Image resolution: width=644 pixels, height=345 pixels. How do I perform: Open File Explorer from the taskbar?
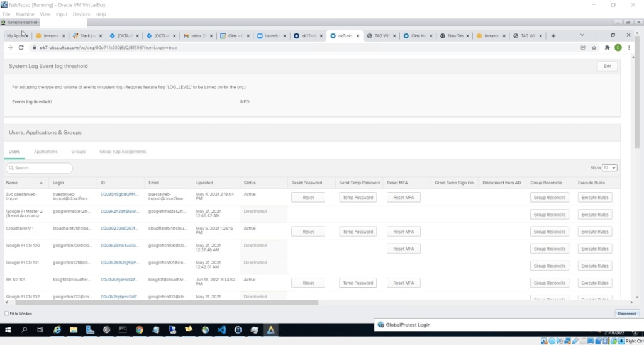pyautogui.click(x=74, y=329)
